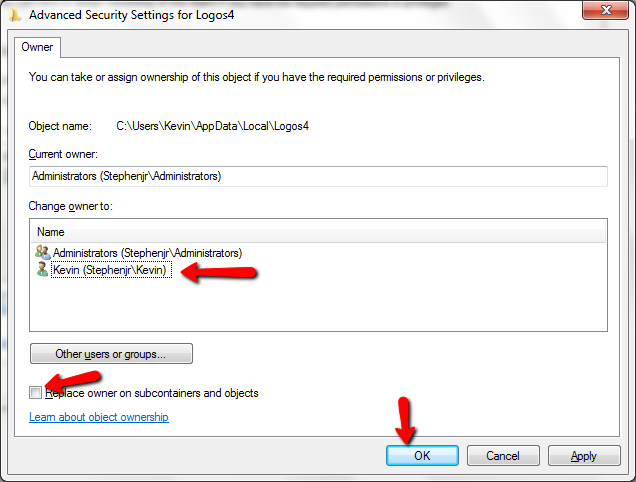
Task: Select Administrators (Stephenjr\Administrators) in owner list
Action: [147, 253]
